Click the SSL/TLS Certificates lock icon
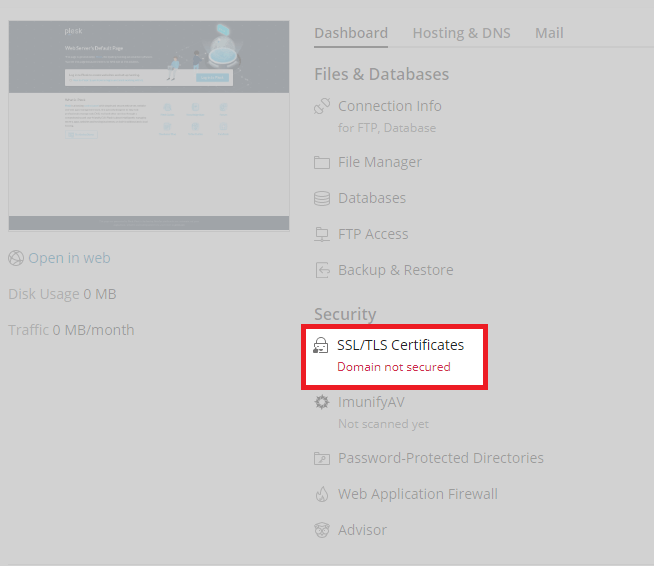The width and height of the screenshot is (654, 566). [x=321, y=345]
